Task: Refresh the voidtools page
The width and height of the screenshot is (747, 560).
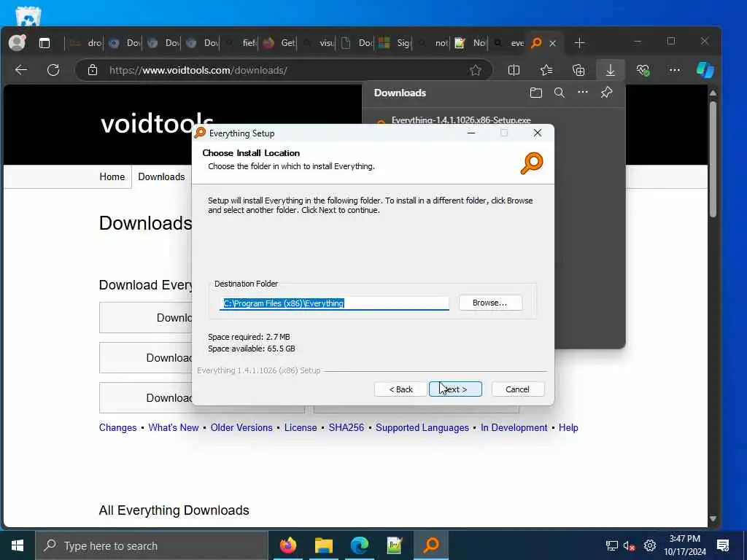Action: point(53,70)
